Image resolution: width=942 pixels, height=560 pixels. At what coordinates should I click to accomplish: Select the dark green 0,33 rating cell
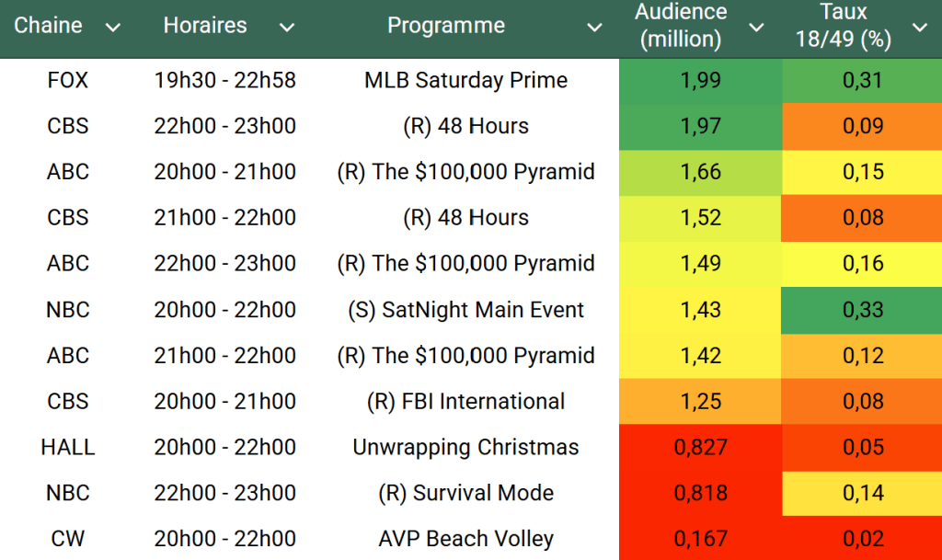[x=862, y=310]
